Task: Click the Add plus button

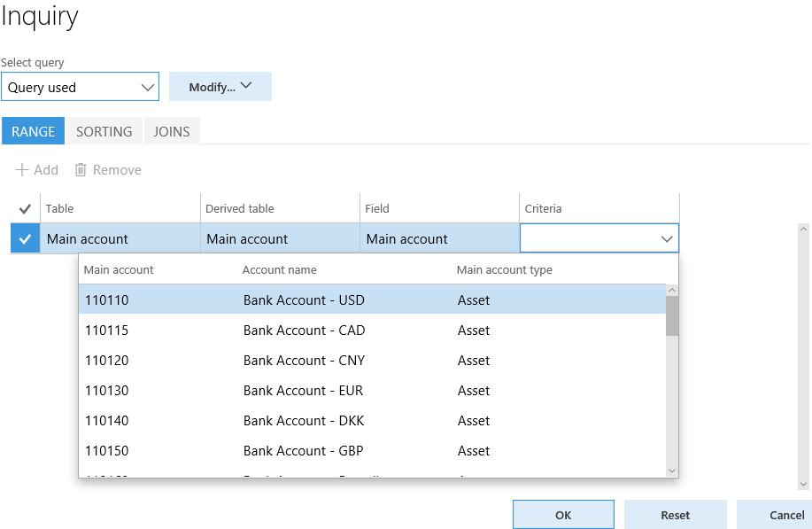Action: coord(36,170)
